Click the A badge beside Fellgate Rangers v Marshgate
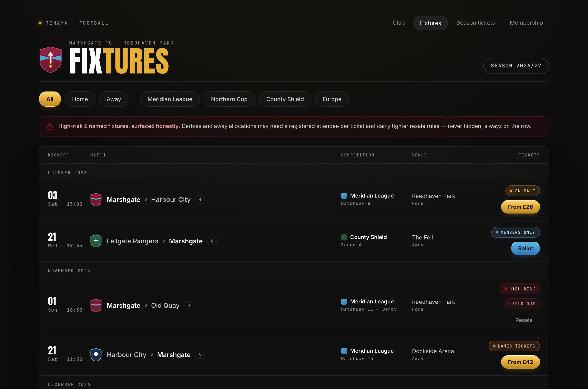 pos(212,241)
